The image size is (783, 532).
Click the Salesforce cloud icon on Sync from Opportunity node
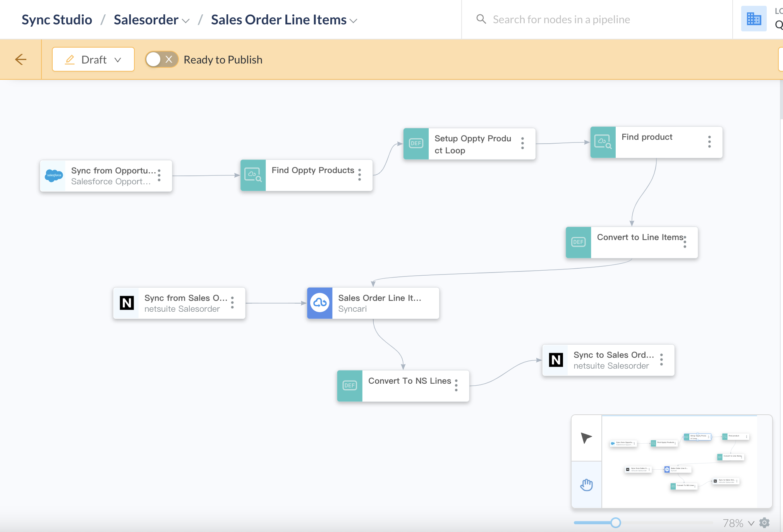tap(54, 175)
